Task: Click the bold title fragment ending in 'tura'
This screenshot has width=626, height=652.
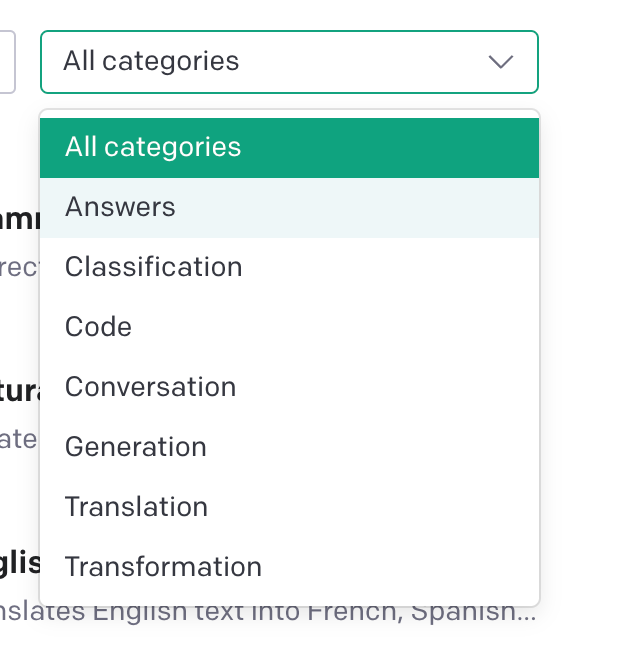Action: pos(20,390)
